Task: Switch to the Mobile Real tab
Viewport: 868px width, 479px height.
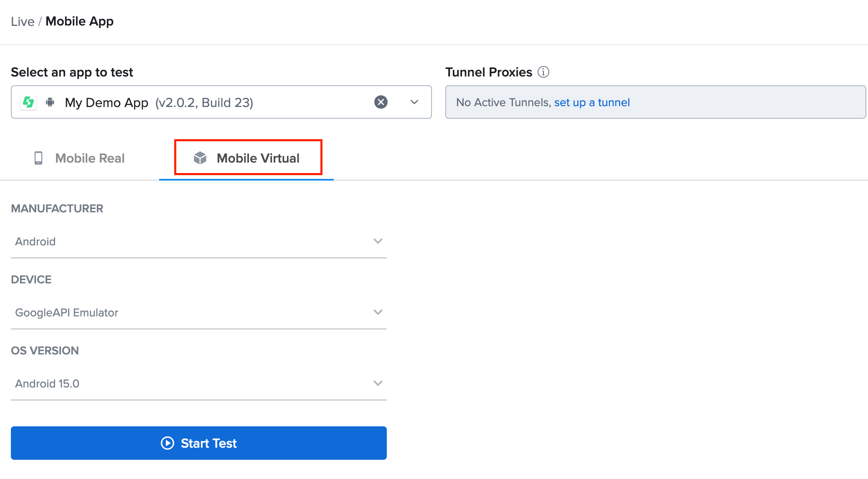Action: (x=89, y=158)
